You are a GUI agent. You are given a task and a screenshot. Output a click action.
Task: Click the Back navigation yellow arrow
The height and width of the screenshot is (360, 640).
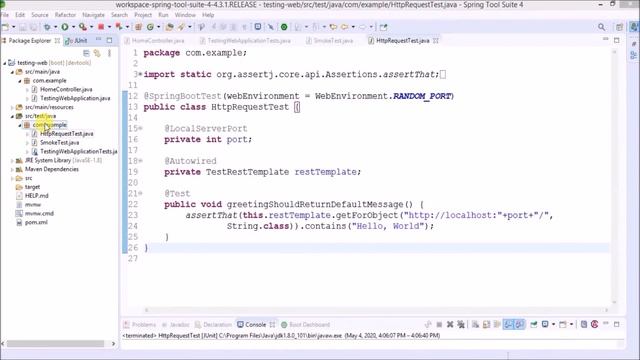tap(345, 27)
